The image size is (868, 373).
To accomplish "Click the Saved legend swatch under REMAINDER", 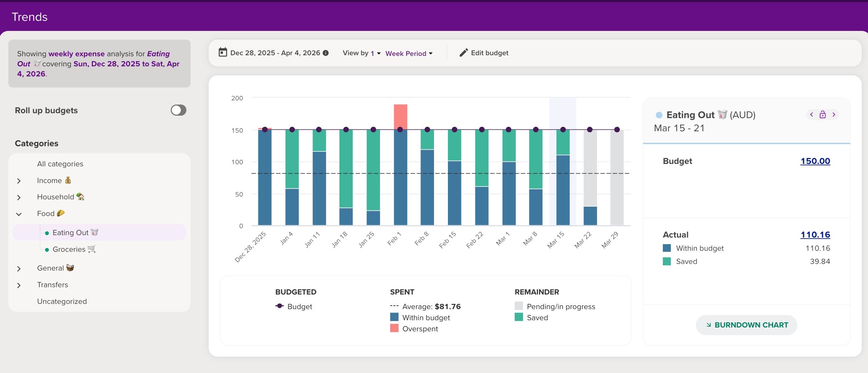I will 519,317.
